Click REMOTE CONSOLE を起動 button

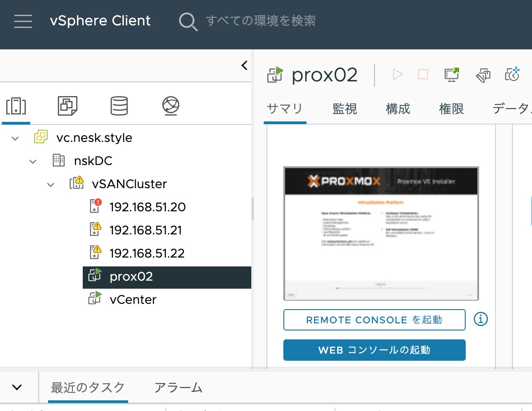click(374, 320)
